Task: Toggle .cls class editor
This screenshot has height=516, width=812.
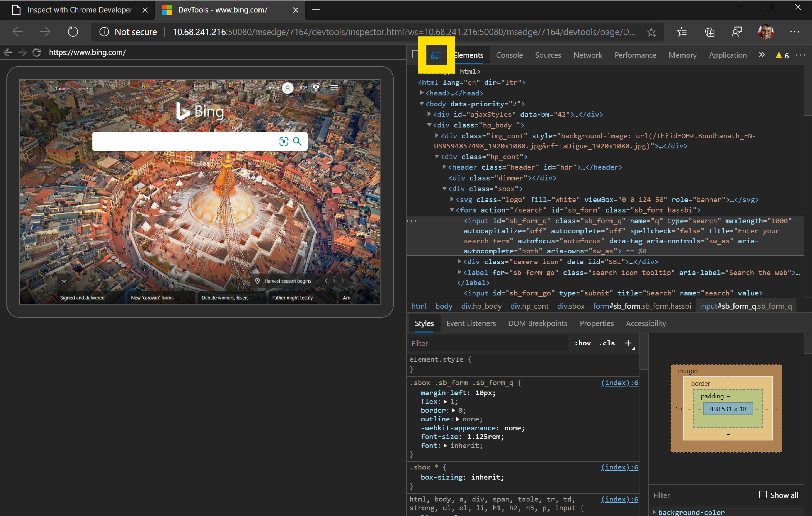Action: click(x=607, y=343)
